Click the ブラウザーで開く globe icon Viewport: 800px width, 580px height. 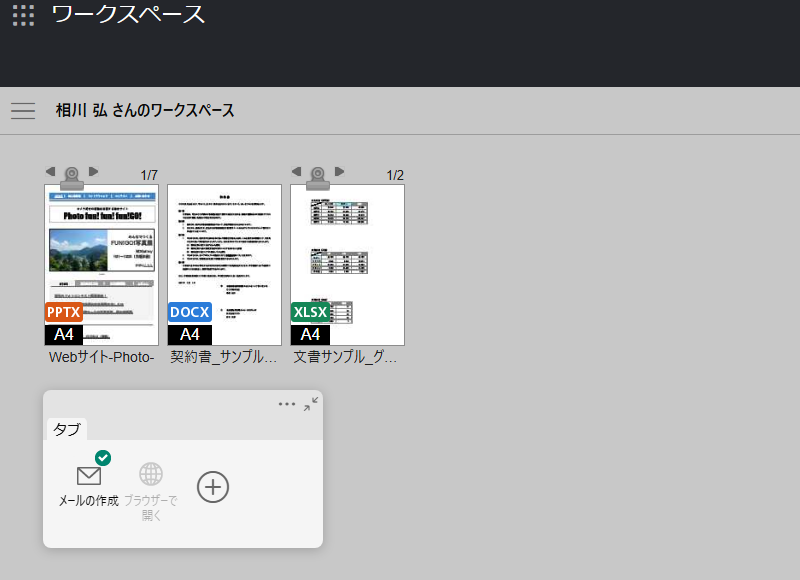coord(151,474)
